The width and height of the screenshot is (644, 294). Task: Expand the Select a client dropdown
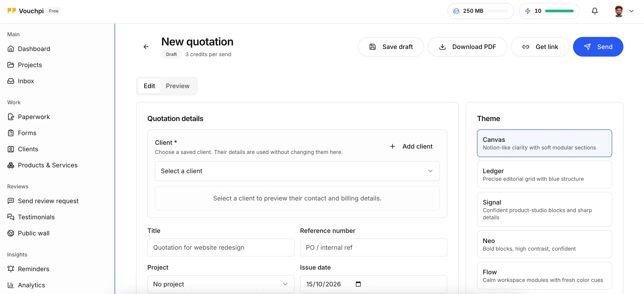pyautogui.click(x=297, y=171)
